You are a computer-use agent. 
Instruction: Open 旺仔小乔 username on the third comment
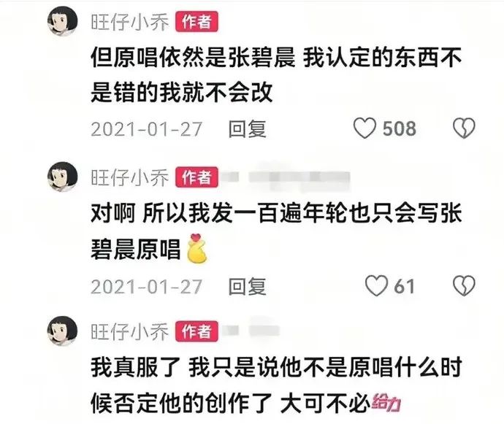pos(130,331)
